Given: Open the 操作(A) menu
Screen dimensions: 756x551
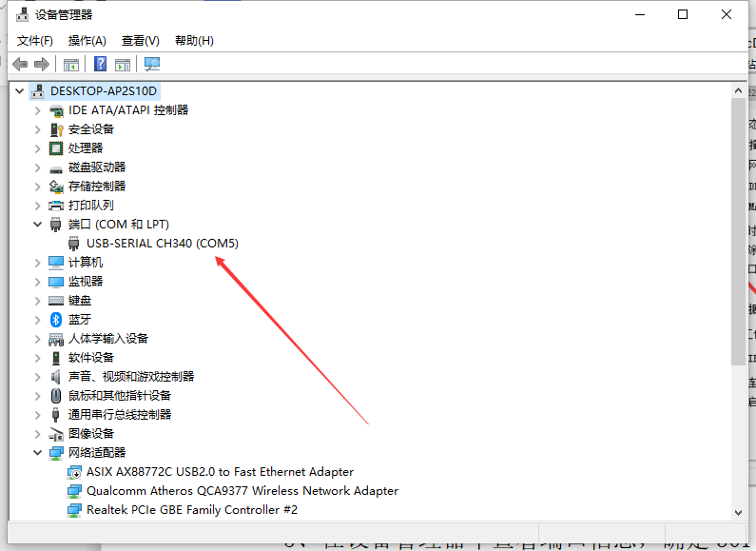Looking at the screenshot, I should point(87,41).
